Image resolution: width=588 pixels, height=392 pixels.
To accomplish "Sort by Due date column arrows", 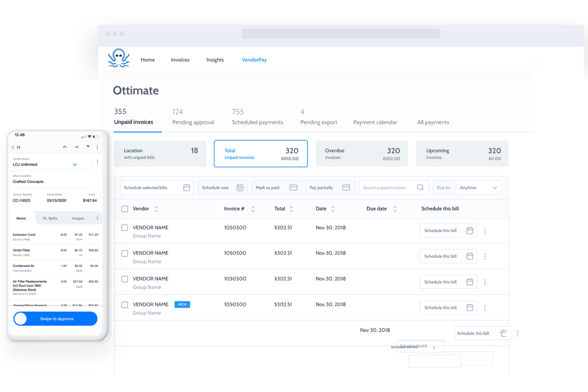I will coord(395,209).
